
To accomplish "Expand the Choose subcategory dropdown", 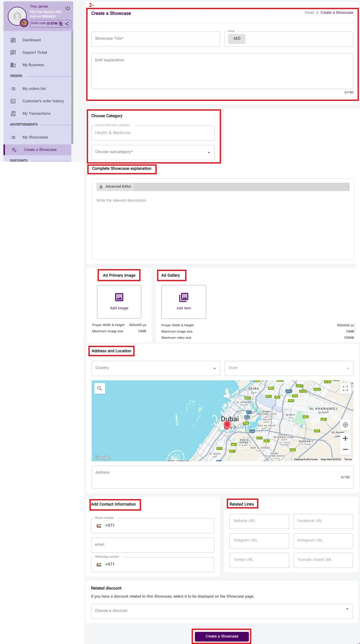I will [x=153, y=152].
